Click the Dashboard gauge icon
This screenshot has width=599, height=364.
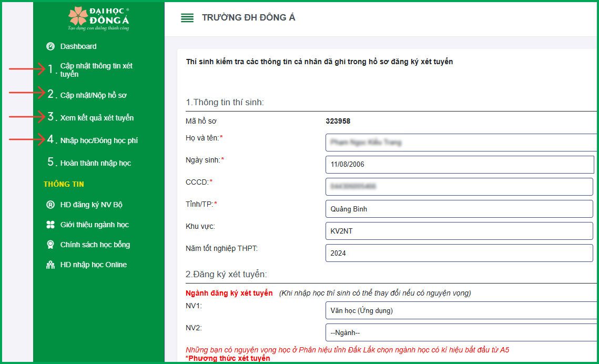click(x=50, y=47)
